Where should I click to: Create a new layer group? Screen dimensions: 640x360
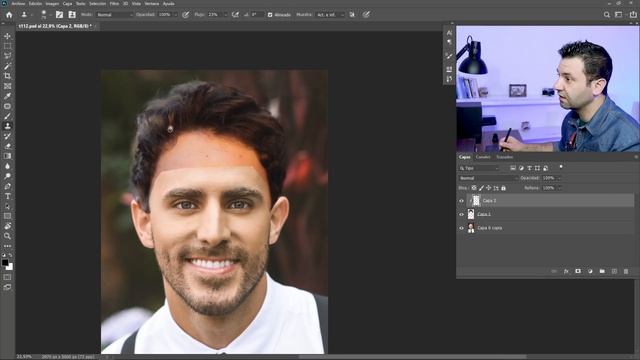pos(602,271)
